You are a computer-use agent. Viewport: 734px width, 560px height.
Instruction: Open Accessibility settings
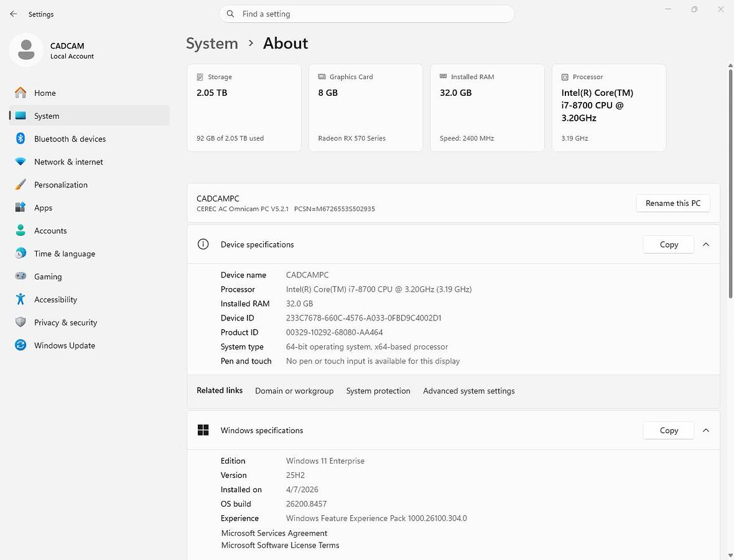(90, 299)
